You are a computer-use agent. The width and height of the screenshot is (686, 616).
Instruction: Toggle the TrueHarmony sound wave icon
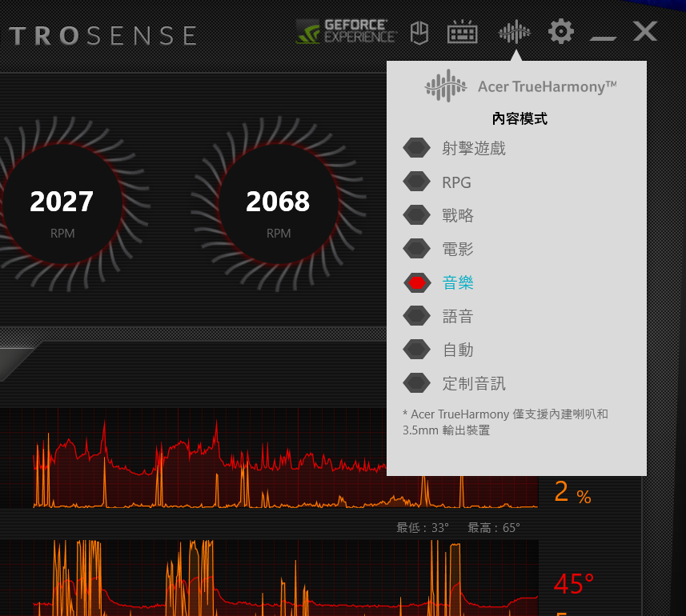pyautogui.click(x=515, y=31)
